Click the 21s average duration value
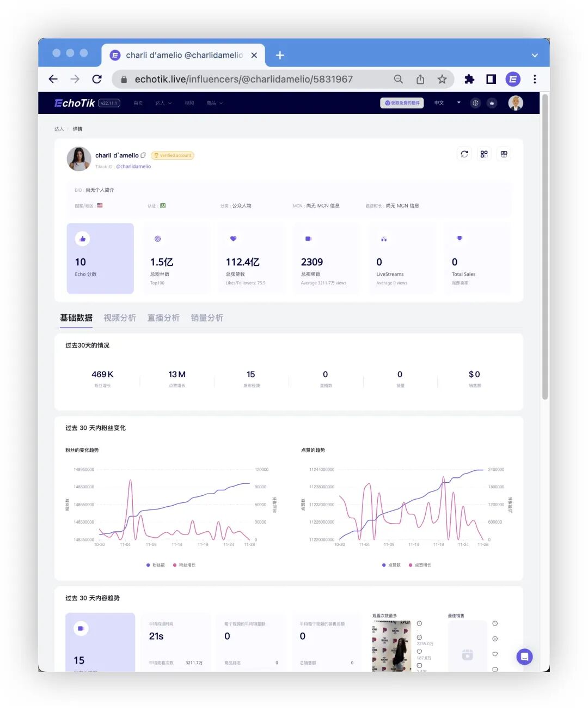588x710 pixels. [x=156, y=636]
